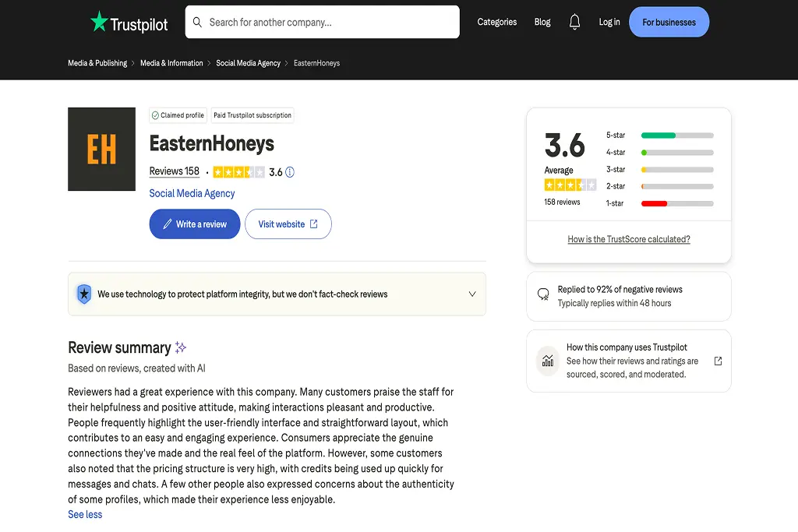This screenshot has height=532, width=798.
Task: Click the search magnifier icon
Action: click(197, 22)
